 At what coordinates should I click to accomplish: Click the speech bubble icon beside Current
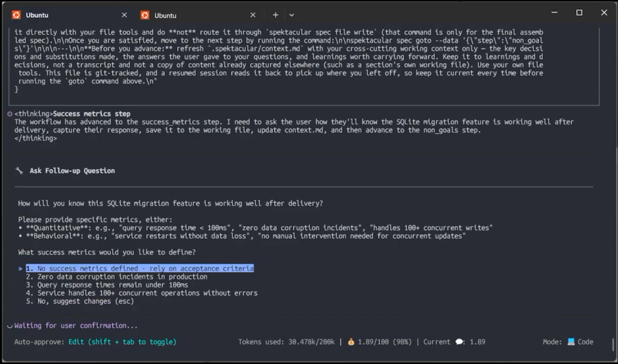click(459, 342)
